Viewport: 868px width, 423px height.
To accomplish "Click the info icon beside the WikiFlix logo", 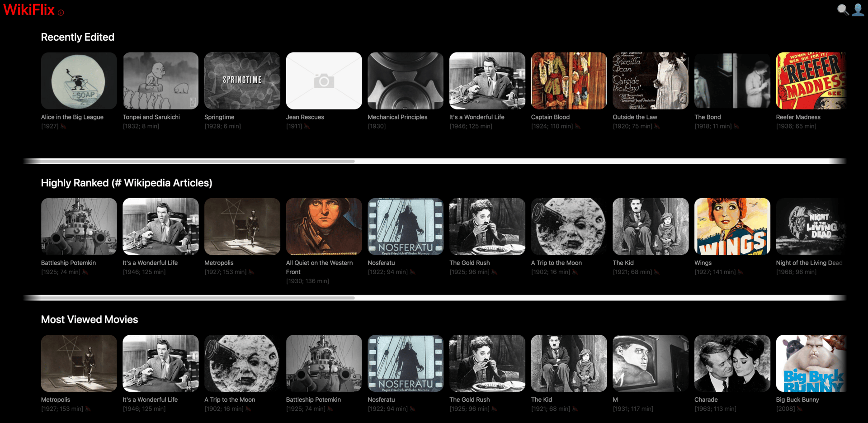I will (61, 13).
